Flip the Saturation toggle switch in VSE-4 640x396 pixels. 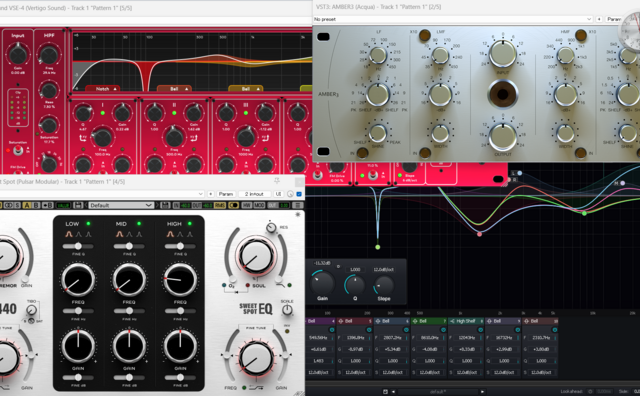(x=18, y=151)
